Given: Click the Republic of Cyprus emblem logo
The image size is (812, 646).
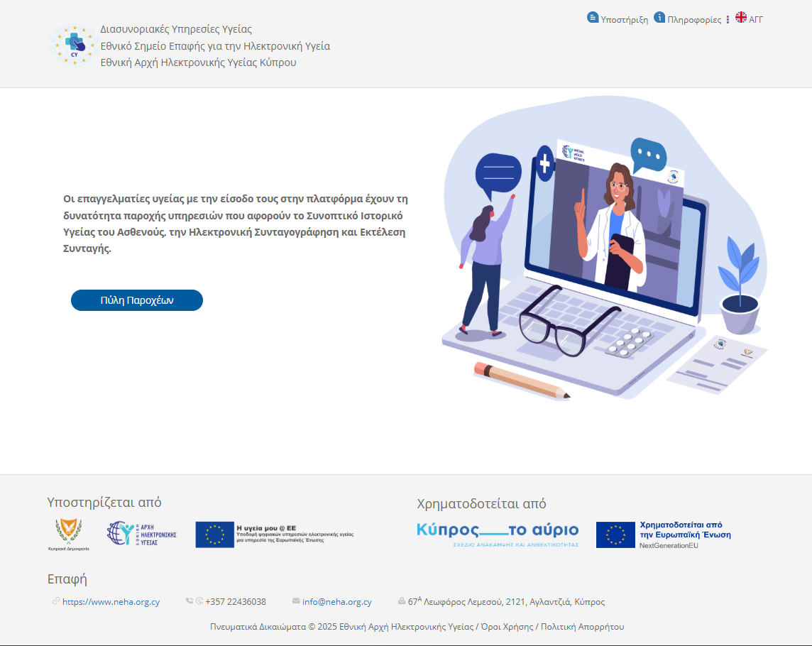Looking at the screenshot, I should (68, 535).
